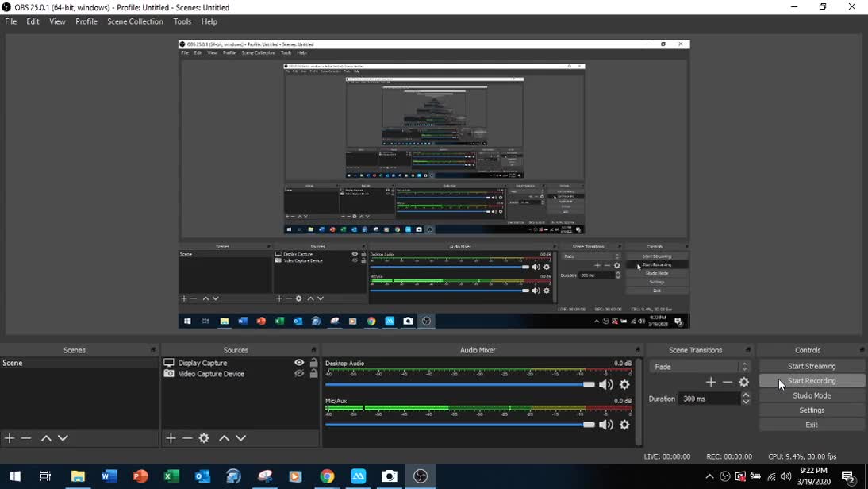The image size is (868, 489).
Task: Adjust the Desktop Audio volume slider
Action: pos(460,384)
